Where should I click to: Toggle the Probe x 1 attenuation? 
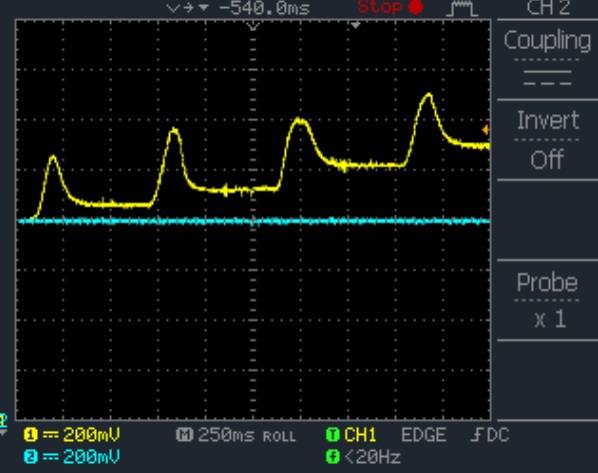[550, 319]
